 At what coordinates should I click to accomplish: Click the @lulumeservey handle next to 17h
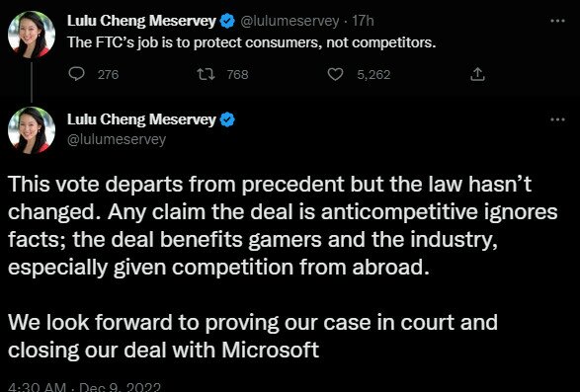(x=290, y=22)
